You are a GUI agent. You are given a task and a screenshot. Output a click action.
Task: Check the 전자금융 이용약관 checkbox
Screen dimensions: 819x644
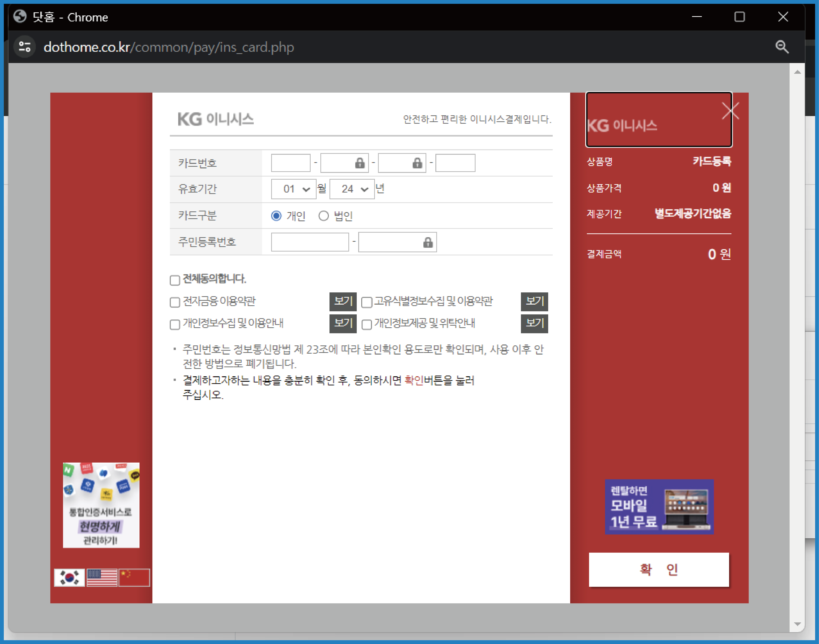(x=175, y=302)
